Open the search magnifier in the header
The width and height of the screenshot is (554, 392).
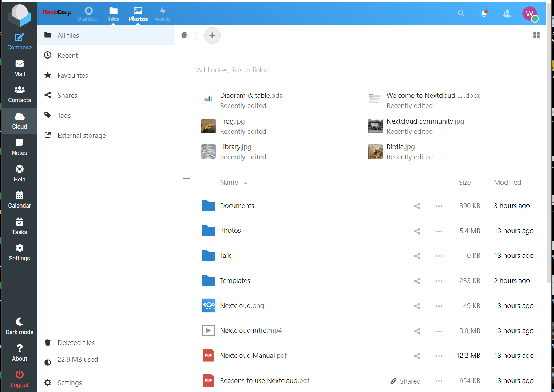pyautogui.click(x=461, y=14)
